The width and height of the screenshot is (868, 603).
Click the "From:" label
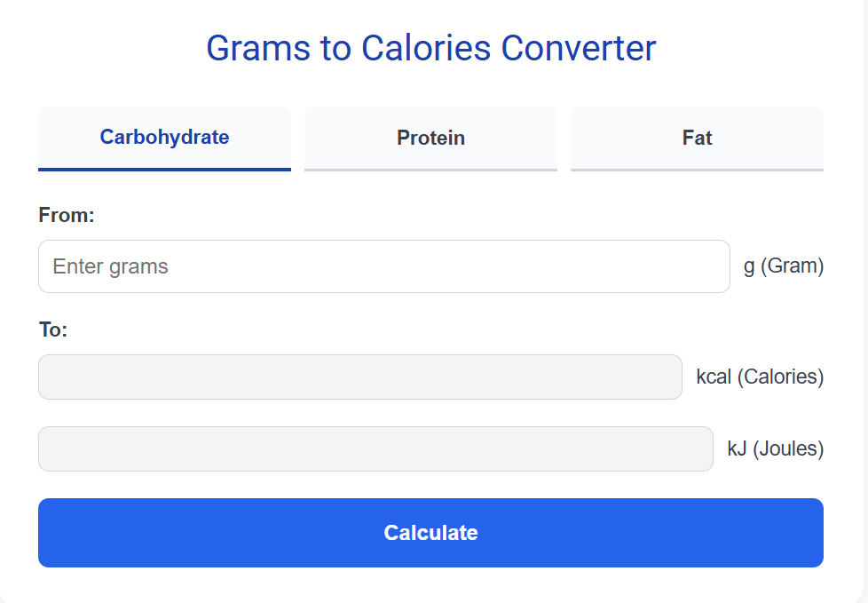pos(67,215)
